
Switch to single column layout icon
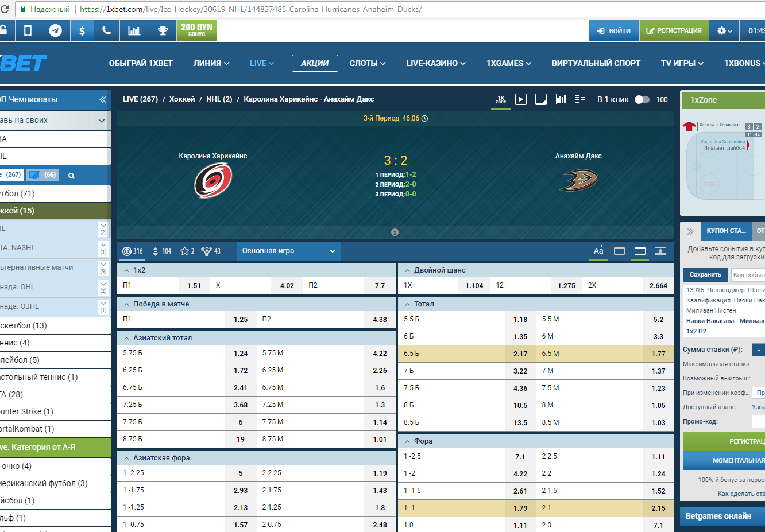[x=619, y=251]
